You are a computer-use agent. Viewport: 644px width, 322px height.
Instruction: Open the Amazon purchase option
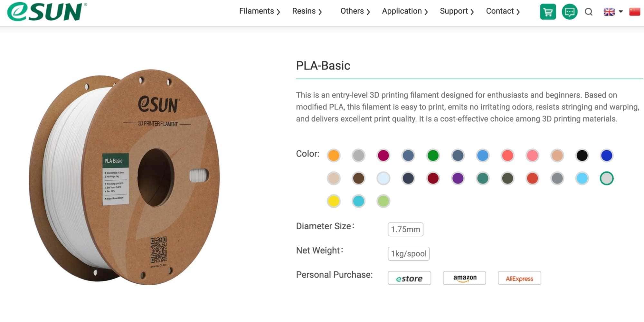click(464, 278)
